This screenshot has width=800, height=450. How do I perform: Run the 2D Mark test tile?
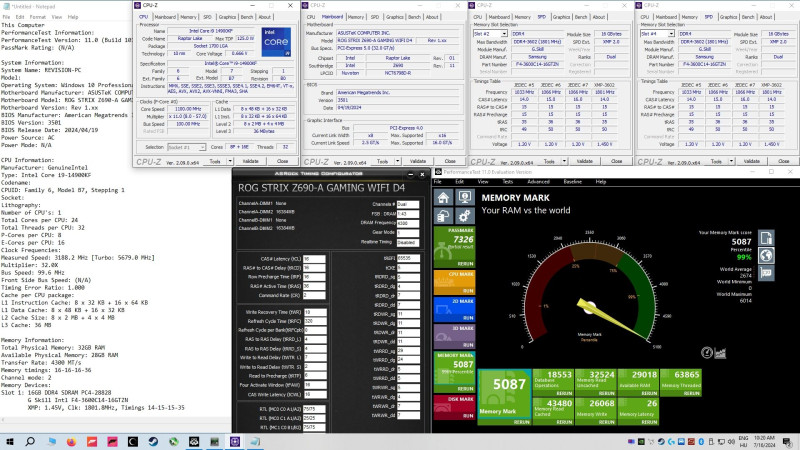click(x=454, y=309)
